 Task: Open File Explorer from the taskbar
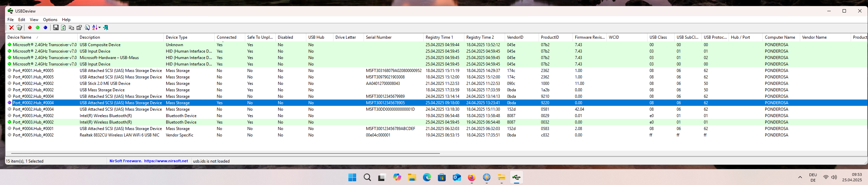pyautogui.click(x=412, y=178)
